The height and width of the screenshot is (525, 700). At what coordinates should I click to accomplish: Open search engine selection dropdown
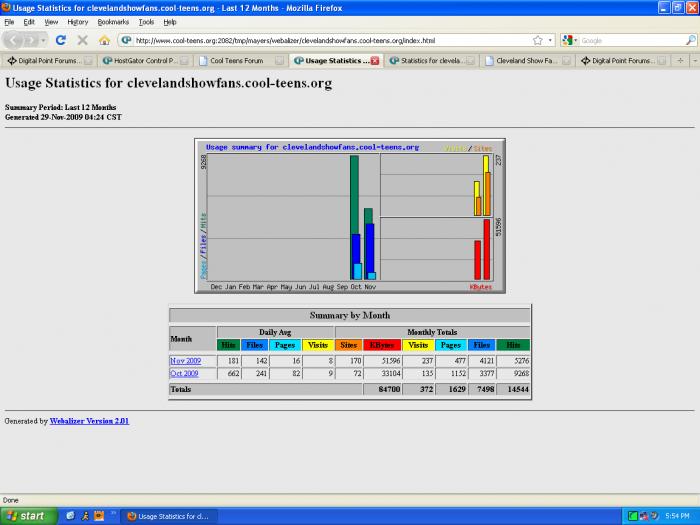pyautogui.click(x=574, y=40)
